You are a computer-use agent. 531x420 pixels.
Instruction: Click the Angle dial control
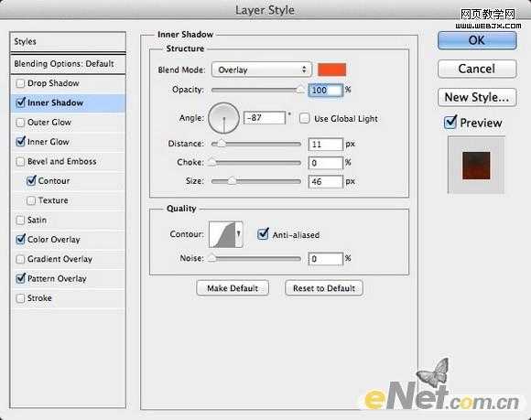click(x=223, y=118)
